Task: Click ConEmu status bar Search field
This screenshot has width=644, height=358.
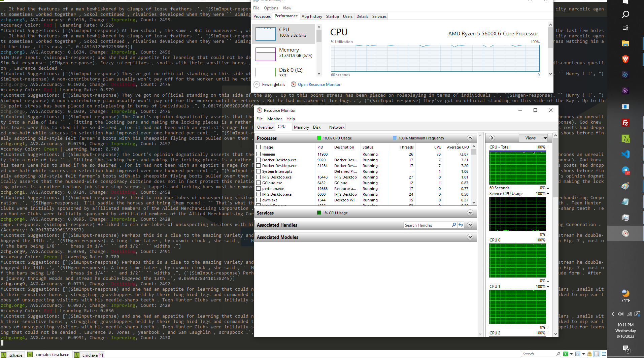Action: 541,354
